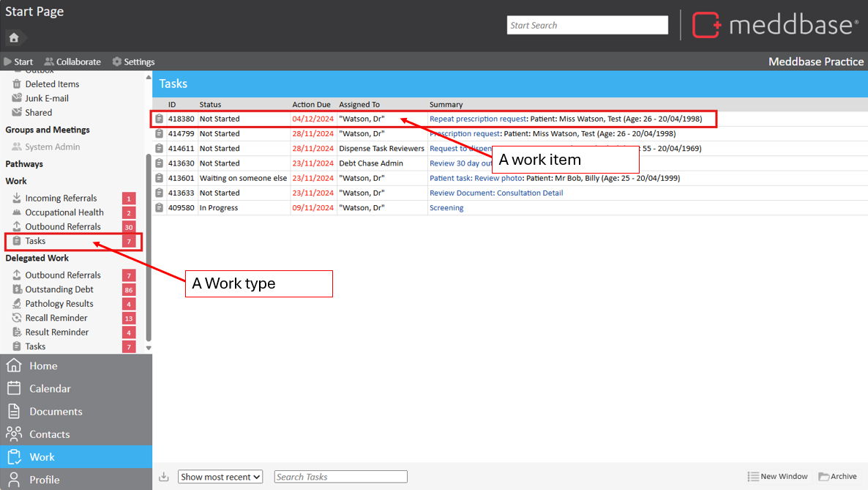Open the Collaborate menu
Screen dimensions: 868x490
[72, 62]
